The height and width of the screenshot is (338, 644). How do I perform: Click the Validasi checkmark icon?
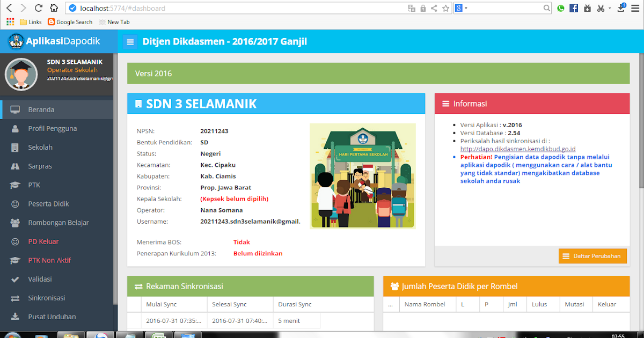[16, 278]
